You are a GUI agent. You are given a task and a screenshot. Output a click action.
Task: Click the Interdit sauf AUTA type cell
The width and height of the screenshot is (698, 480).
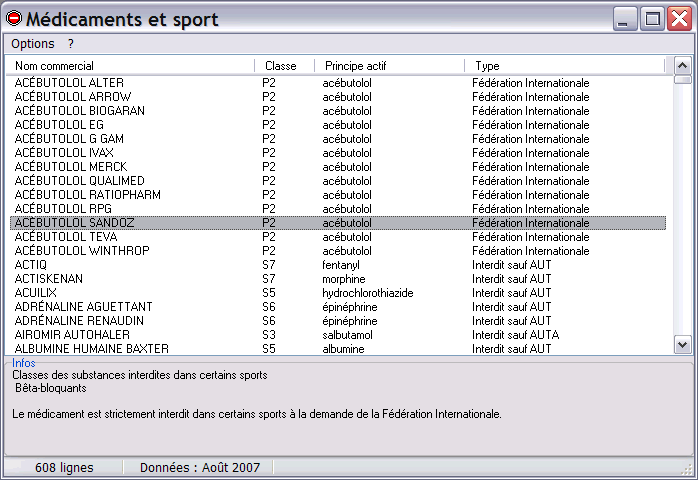(515, 335)
